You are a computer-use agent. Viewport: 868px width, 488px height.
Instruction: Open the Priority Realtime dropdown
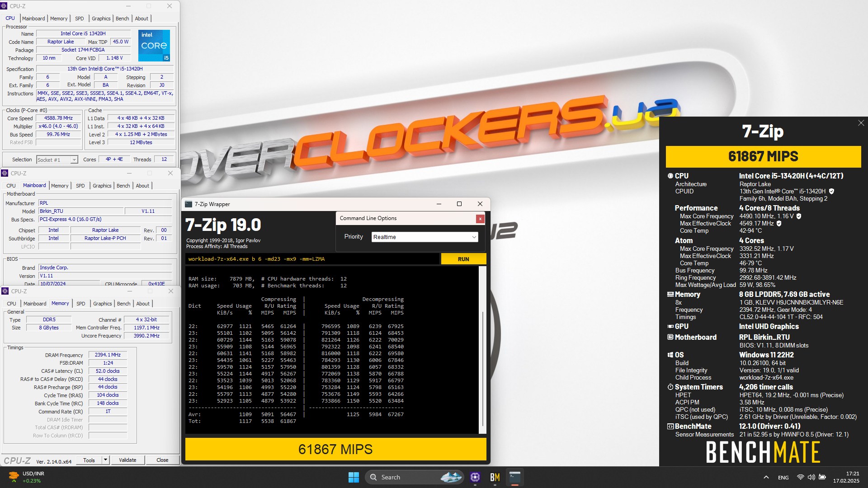click(x=425, y=237)
